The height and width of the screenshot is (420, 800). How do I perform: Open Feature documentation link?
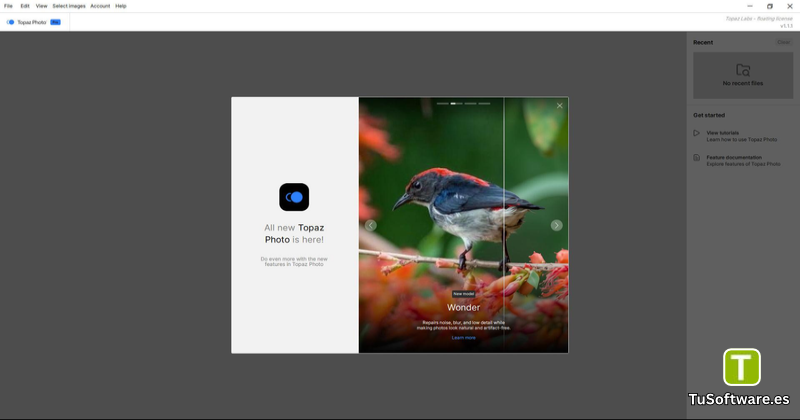tap(734, 157)
